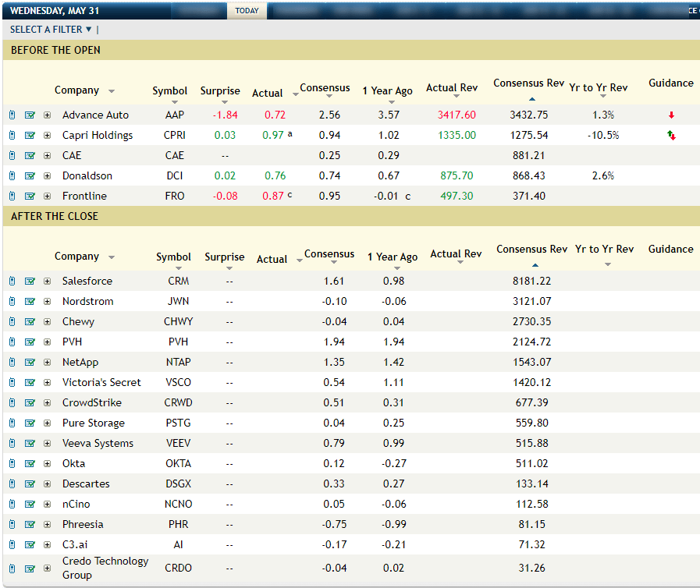Screen dimensions: 700x588
Task: Click the calendar-check icon for Phreesia
Action: point(30,525)
